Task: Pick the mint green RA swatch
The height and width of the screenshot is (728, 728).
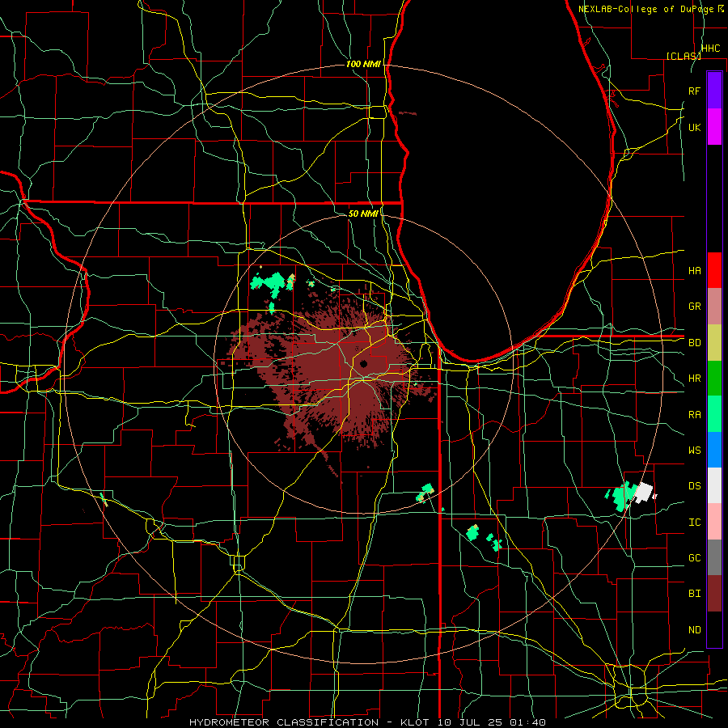Action: tap(714, 414)
